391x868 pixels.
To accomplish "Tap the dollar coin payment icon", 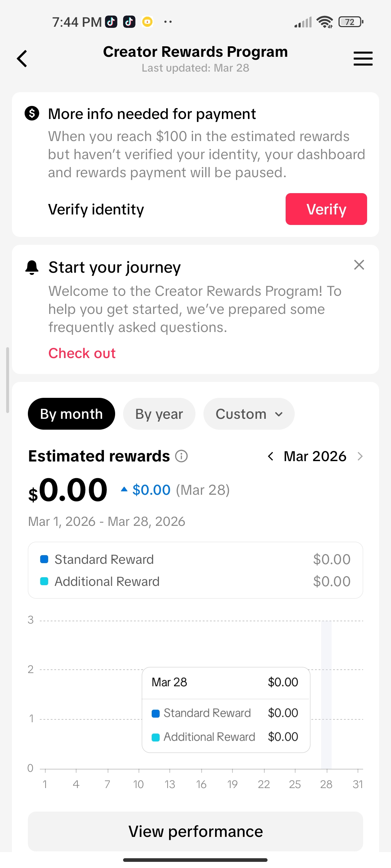I will click(32, 114).
